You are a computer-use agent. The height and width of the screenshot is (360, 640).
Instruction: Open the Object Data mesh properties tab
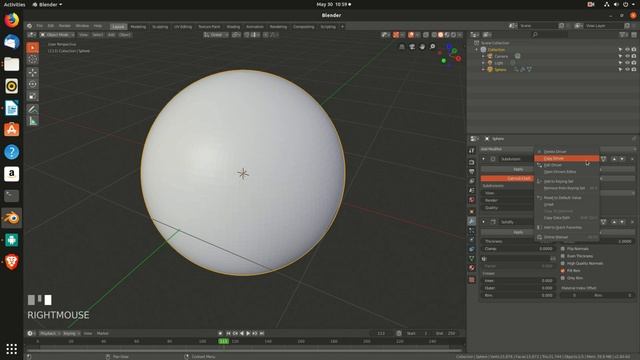pos(471,258)
